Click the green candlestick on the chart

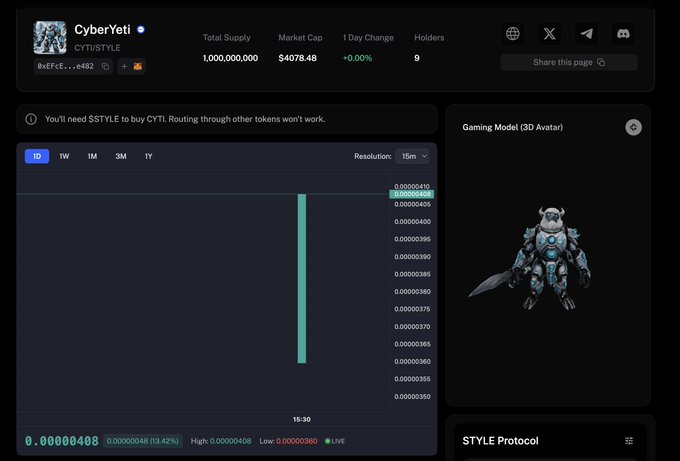tap(301, 278)
